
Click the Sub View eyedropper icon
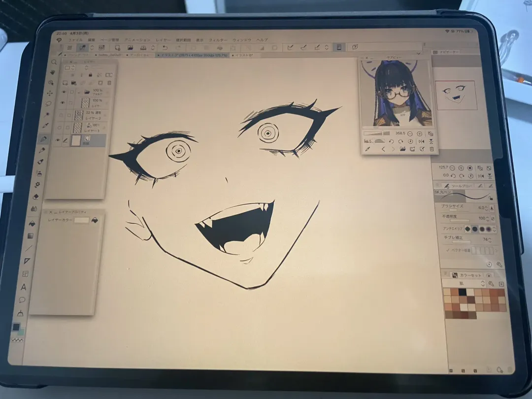tap(367, 149)
